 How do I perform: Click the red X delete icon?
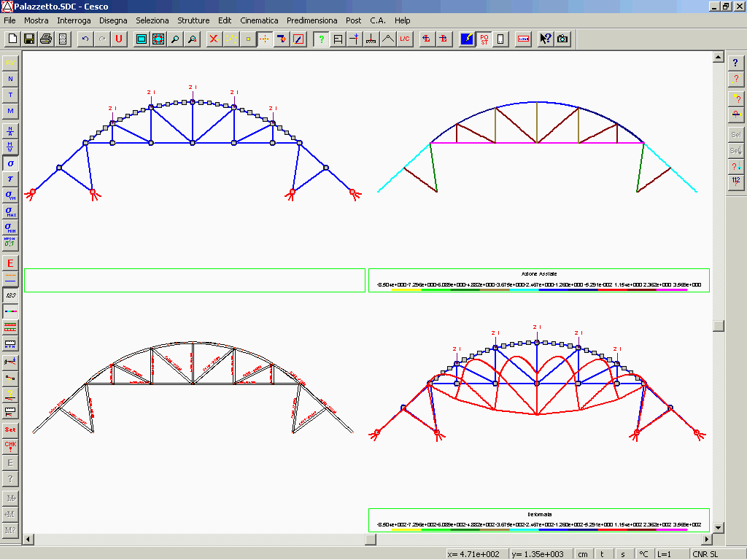[214, 39]
